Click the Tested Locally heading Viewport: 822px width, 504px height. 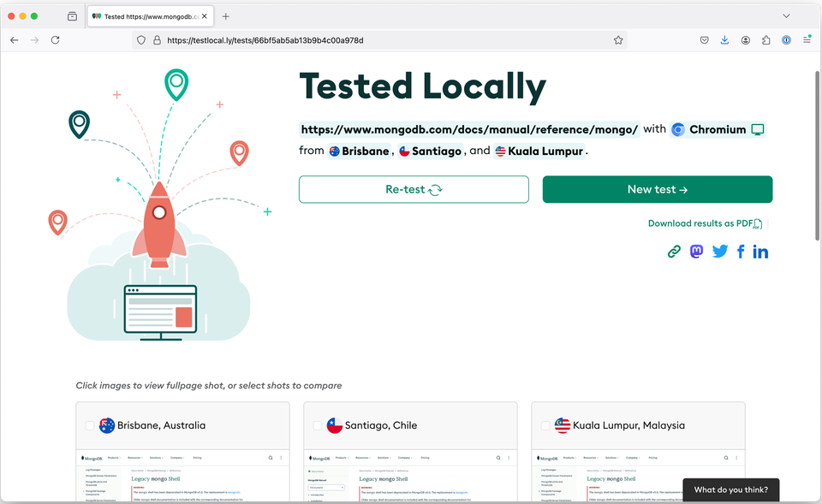(x=422, y=86)
